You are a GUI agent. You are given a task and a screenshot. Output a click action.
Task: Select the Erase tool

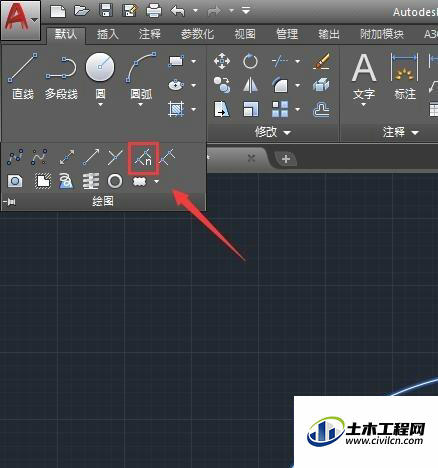click(321, 61)
